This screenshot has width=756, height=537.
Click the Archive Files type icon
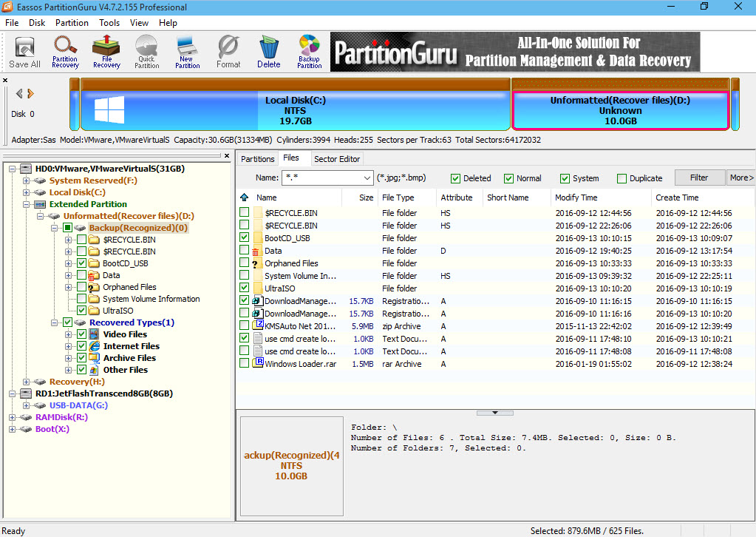click(94, 357)
